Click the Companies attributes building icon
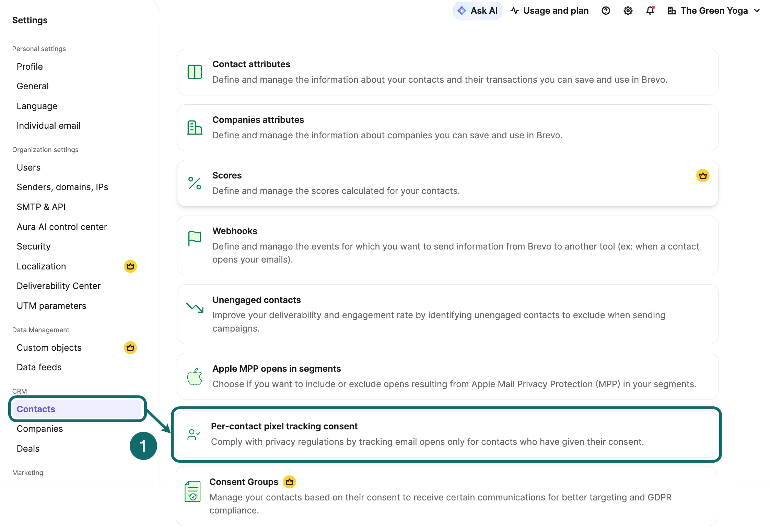 [x=195, y=128]
